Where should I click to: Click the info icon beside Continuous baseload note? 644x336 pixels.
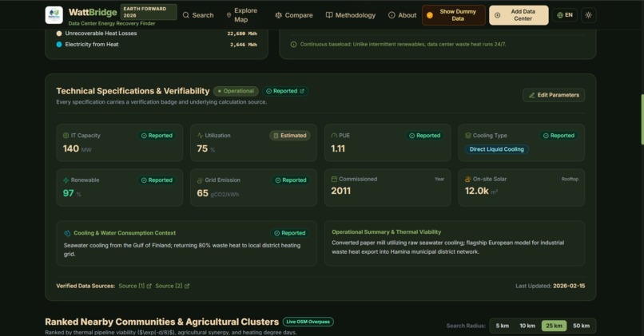pos(293,45)
